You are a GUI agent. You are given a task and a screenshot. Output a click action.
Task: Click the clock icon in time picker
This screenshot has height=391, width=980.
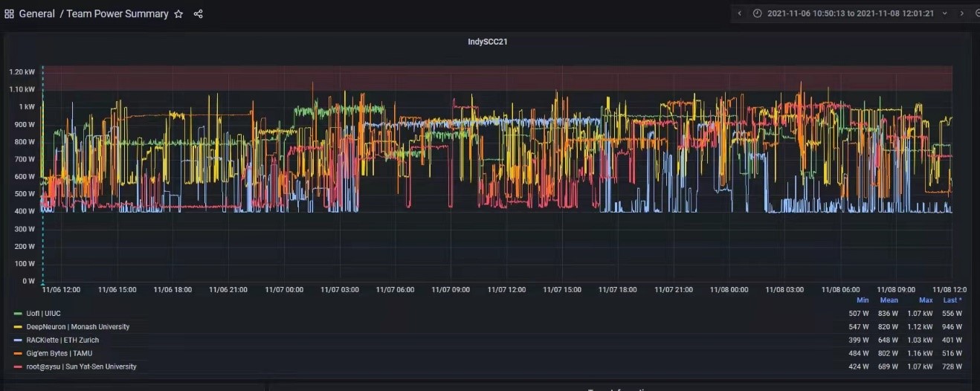[x=757, y=13]
